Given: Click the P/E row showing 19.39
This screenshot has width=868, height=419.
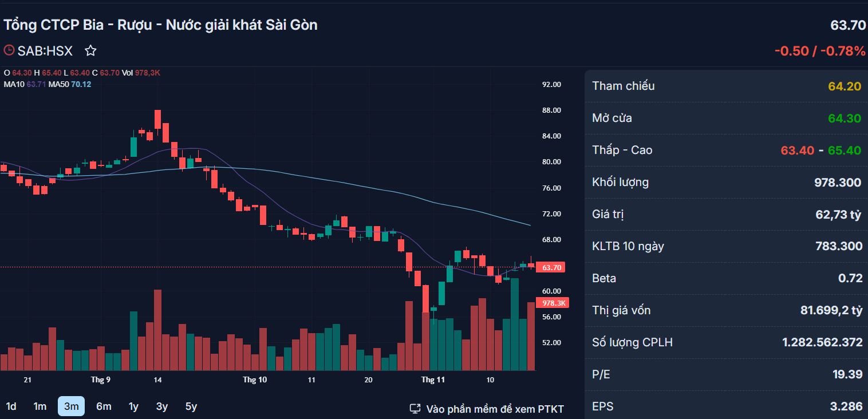Looking at the screenshot, I should tap(726, 374).
